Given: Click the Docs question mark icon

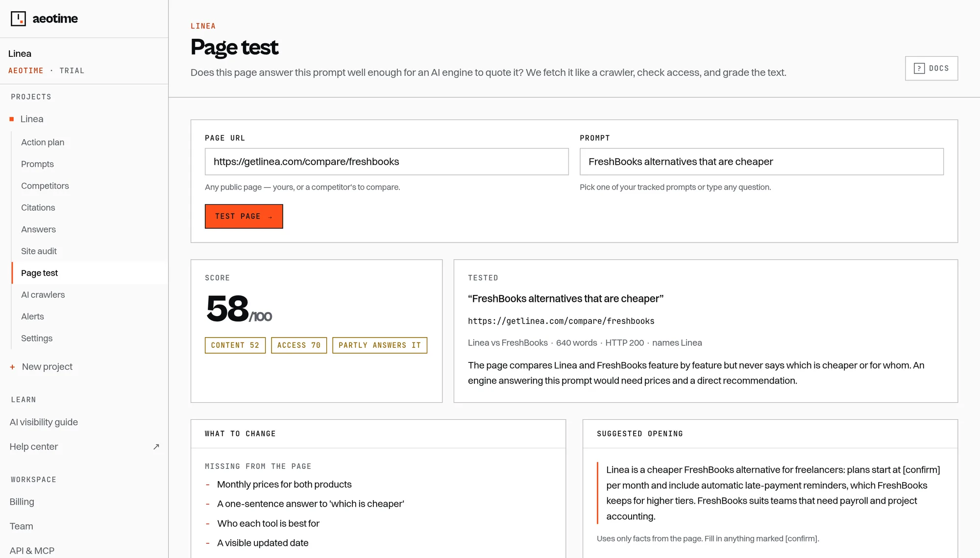Looking at the screenshot, I should (x=919, y=69).
